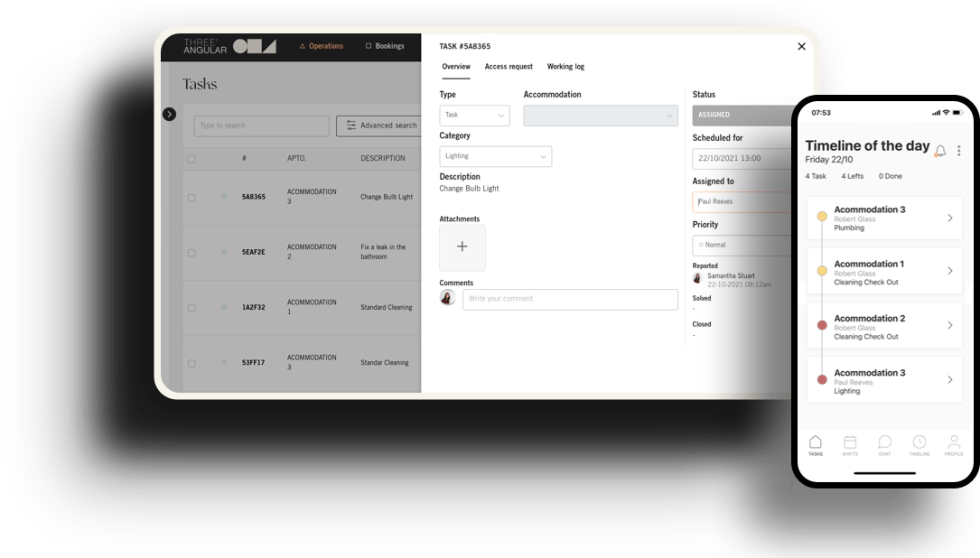Open the Priority Normal field

pyautogui.click(x=742, y=245)
